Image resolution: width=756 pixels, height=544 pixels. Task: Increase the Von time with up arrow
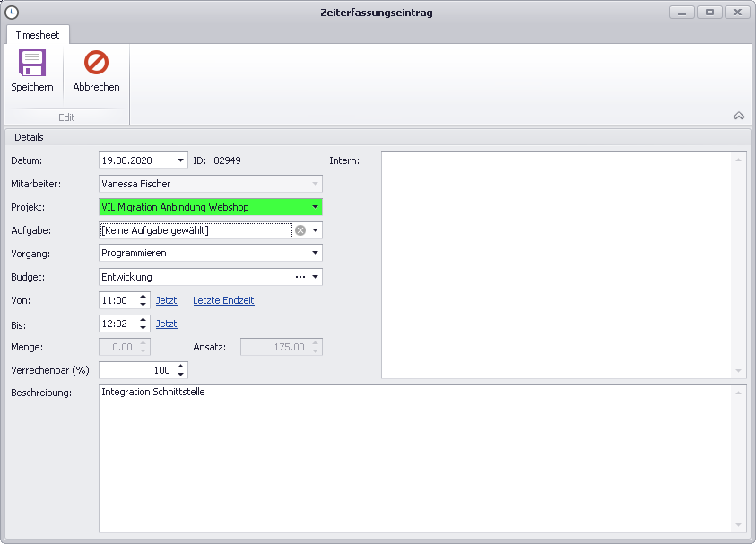[x=143, y=296]
